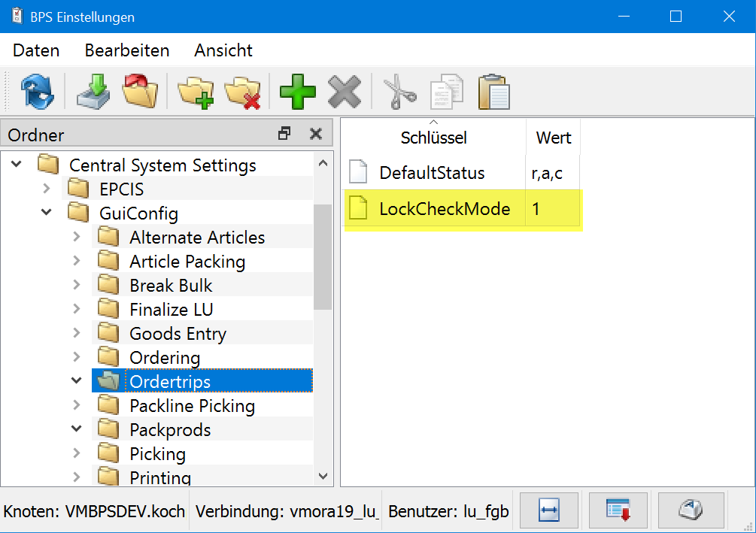Click the folder with red arrow icon

[x=140, y=92]
